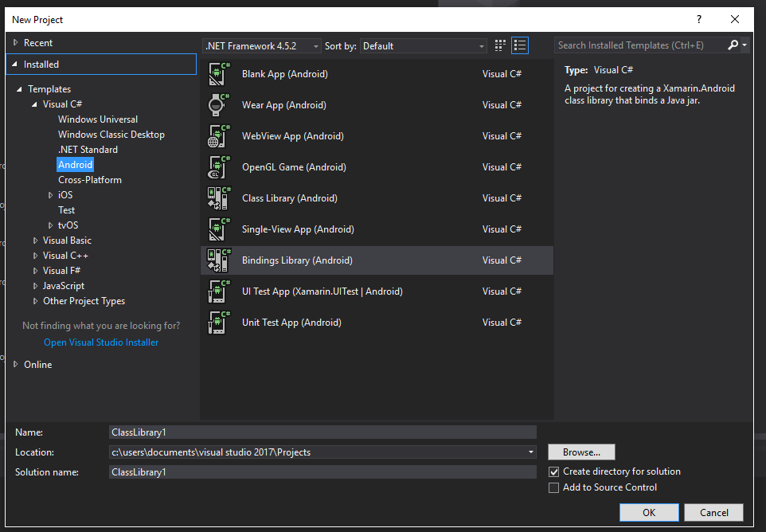The image size is (766, 532).
Task: Expand the Online section
Action: click(x=16, y=365)
